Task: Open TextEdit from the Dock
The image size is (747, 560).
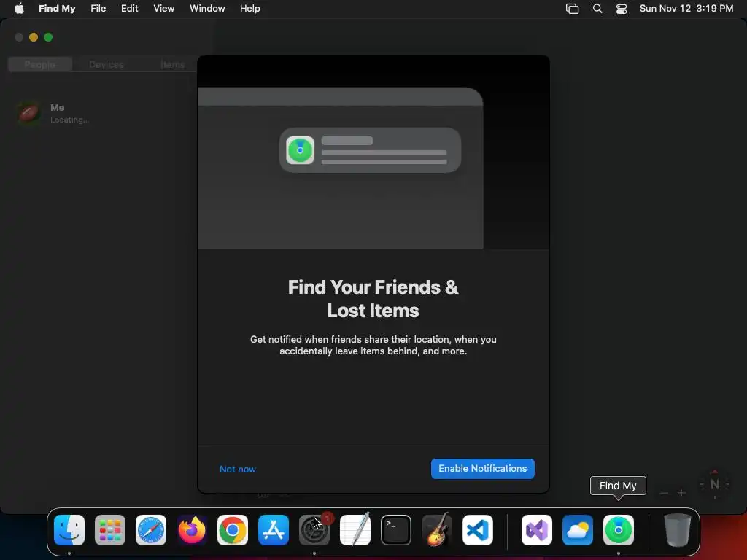Action: click(355, 530)
